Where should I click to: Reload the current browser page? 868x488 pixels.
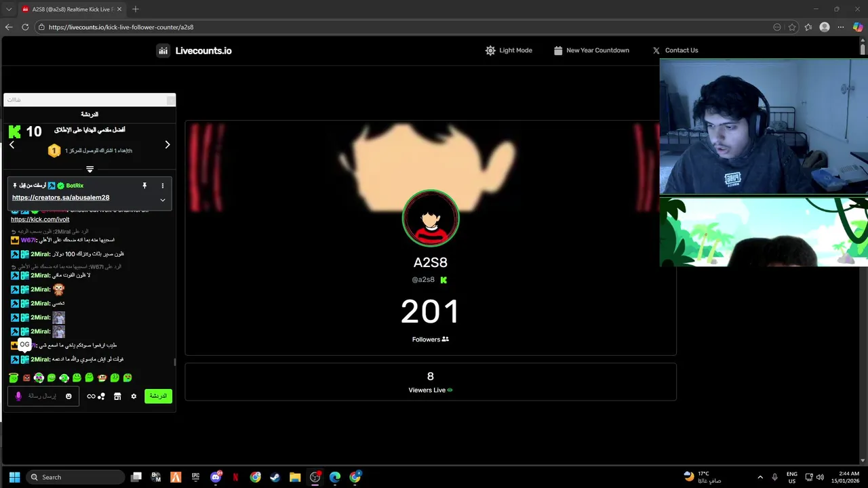point(25,27)
